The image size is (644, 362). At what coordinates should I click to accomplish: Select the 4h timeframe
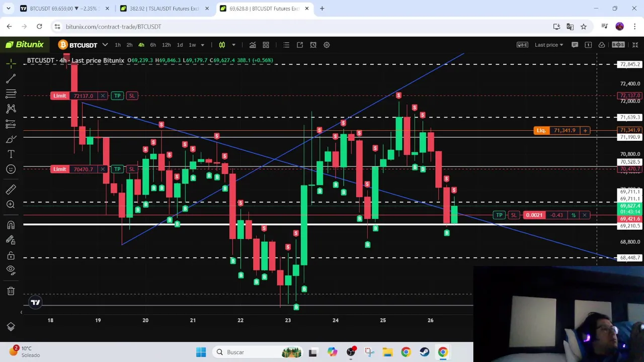(141, 45)
